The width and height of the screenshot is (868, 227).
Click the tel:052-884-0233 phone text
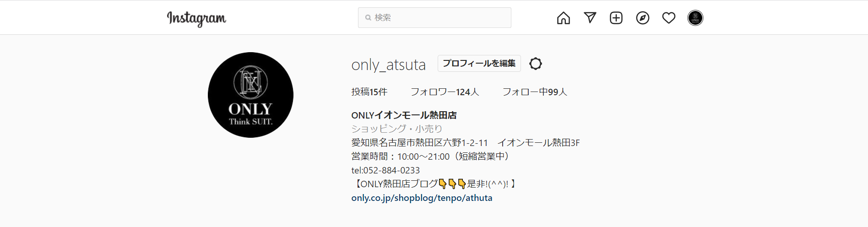click(x=385, y=170)
